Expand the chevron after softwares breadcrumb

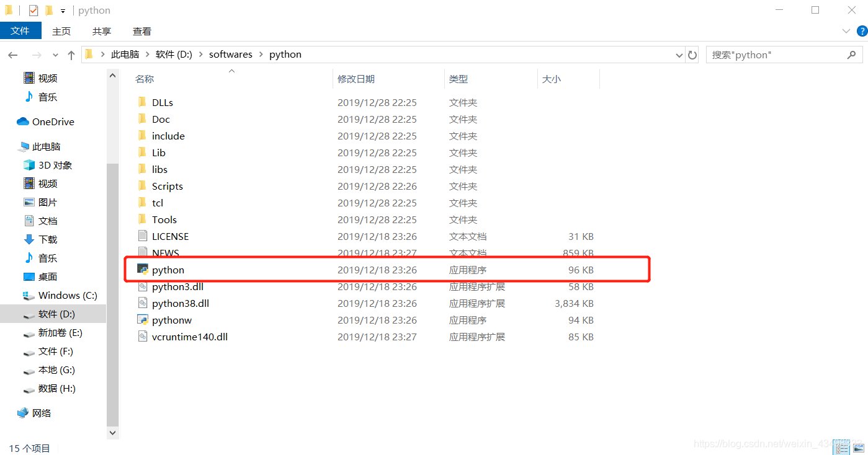click(261, 55)
